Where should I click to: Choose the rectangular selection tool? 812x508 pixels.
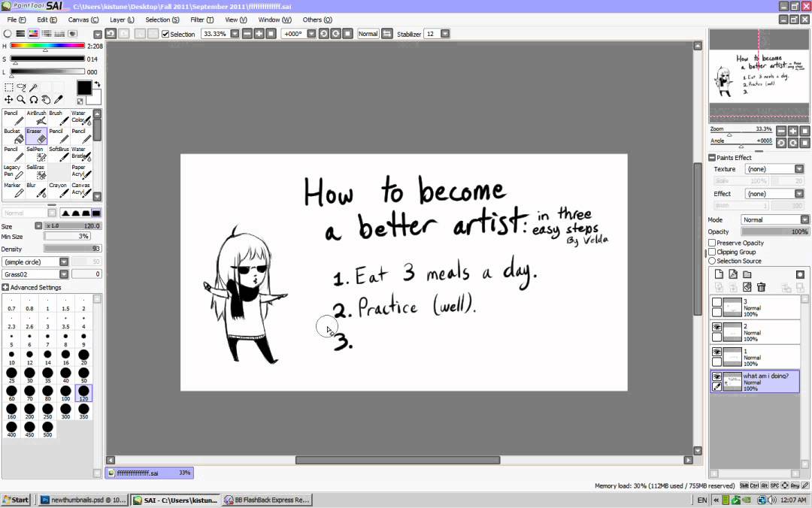9,87
